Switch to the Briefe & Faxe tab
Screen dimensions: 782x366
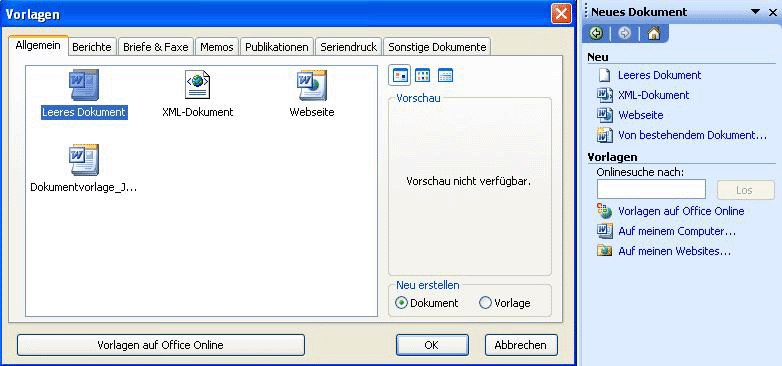tap(156, 47)
